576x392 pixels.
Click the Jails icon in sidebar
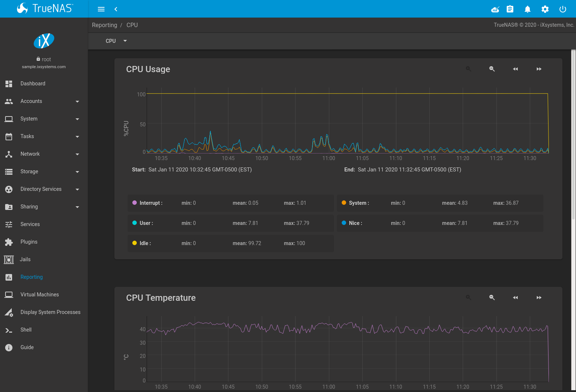pyautogui.click(x=9, y=259)
